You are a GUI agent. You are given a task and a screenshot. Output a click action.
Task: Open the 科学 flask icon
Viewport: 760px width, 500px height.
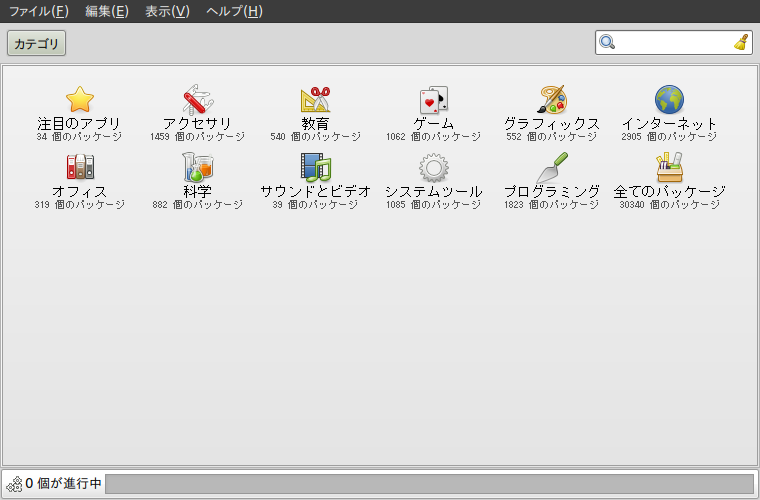click(198, 167)
